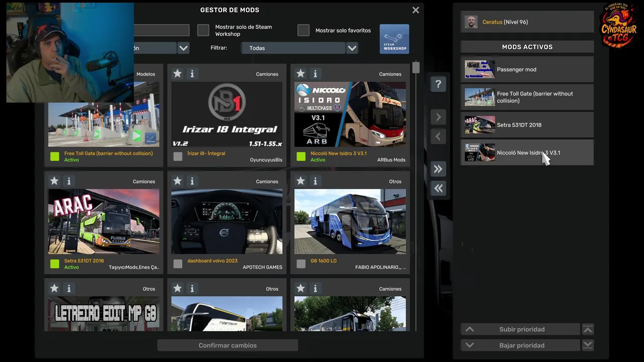Click OyuncuyusBis author text
Viewport: 644px width, 362px height.
(x=266, y=160)
